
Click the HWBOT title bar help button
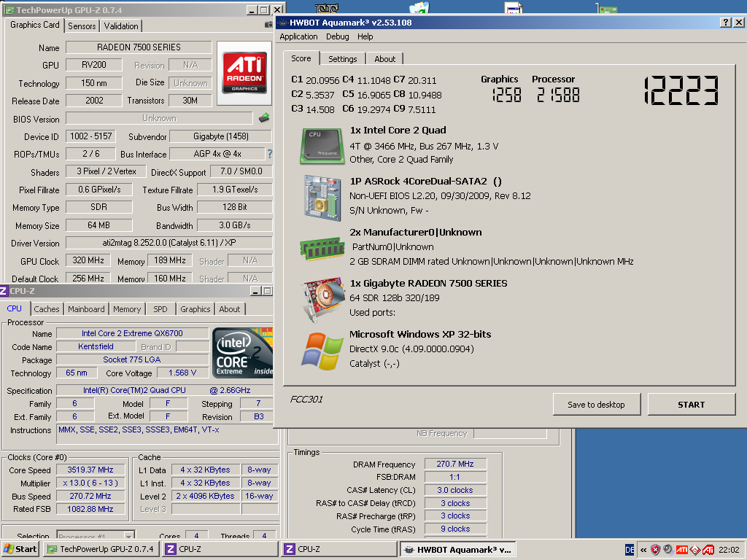[726, 23]
